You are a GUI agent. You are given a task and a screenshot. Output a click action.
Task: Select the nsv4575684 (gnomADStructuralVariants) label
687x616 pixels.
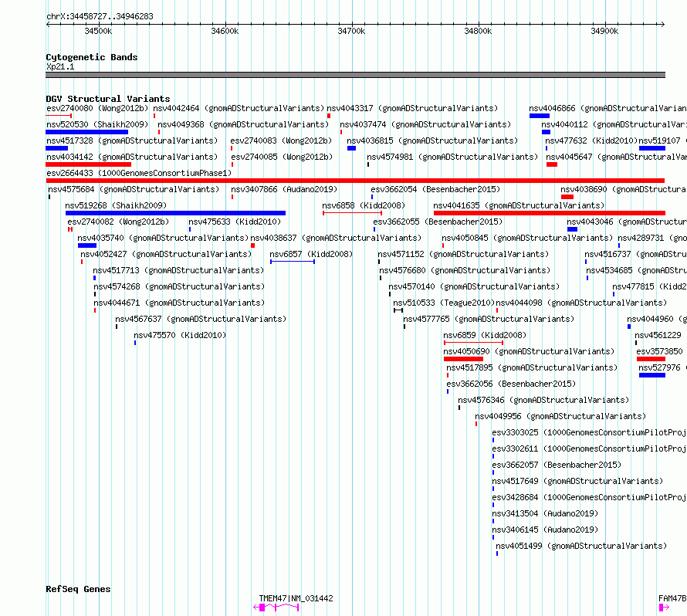click(134, 189)
